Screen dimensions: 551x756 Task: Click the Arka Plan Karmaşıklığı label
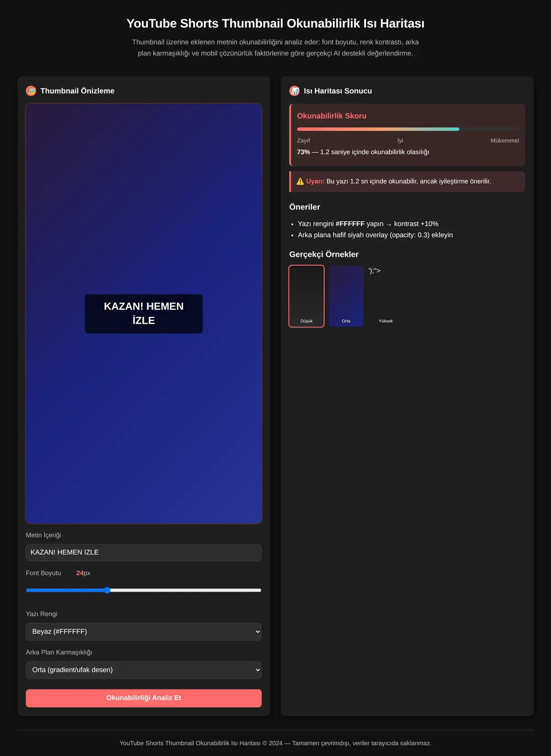click(x=59, y=653)
